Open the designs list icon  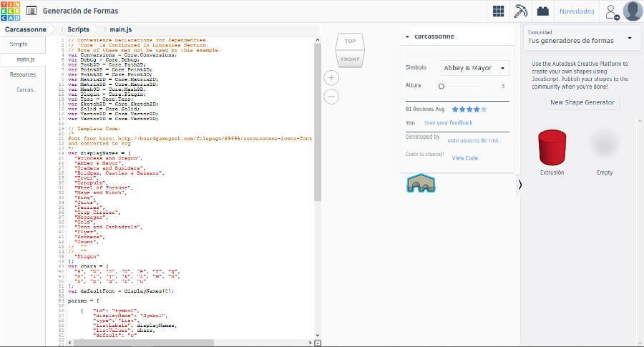[31, 11]
